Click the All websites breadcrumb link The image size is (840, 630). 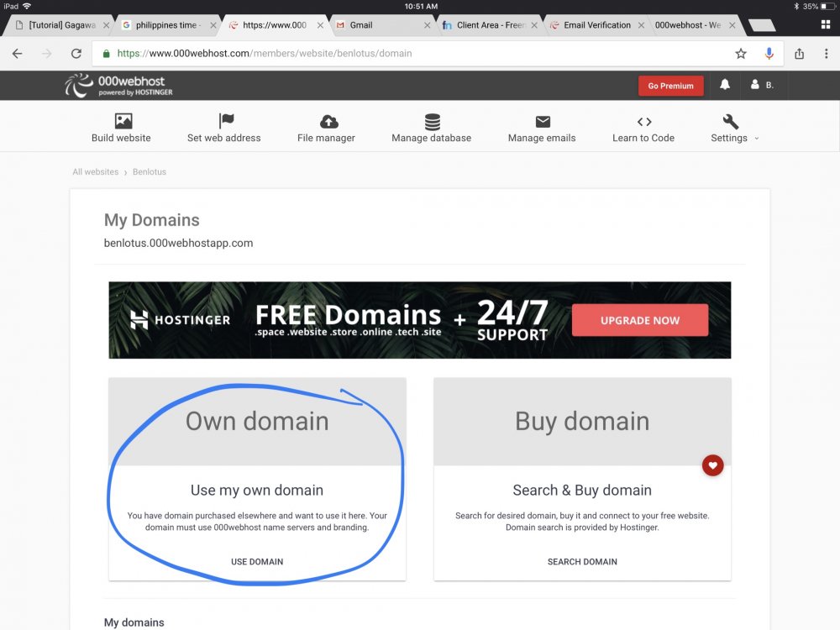(x=95, y=172)
